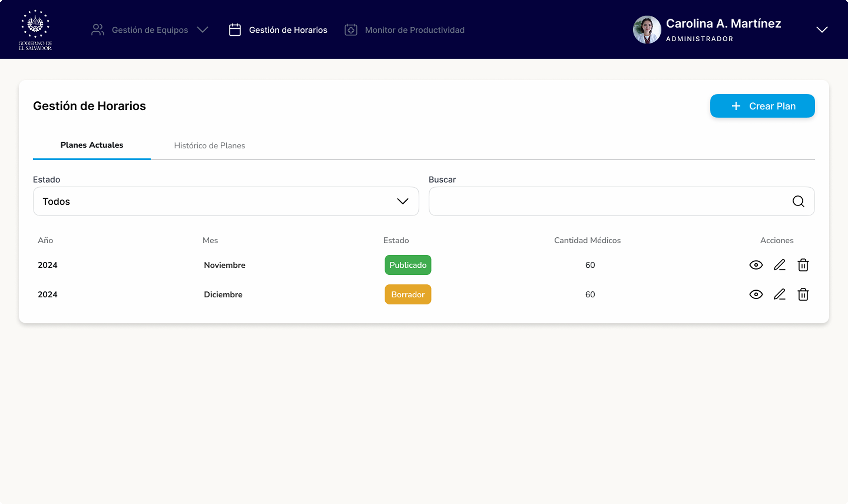This screenshot has height=504, width=848.
Task: Preview the Diciembre plan with eye icon
Action: click(756, 294)
